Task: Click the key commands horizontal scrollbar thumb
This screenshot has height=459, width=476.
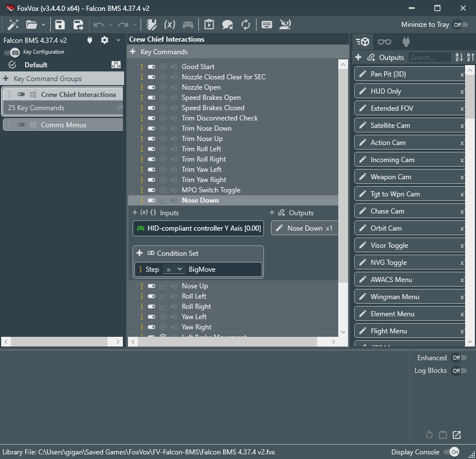Action: pyautogui.click(x=227, y=341)
